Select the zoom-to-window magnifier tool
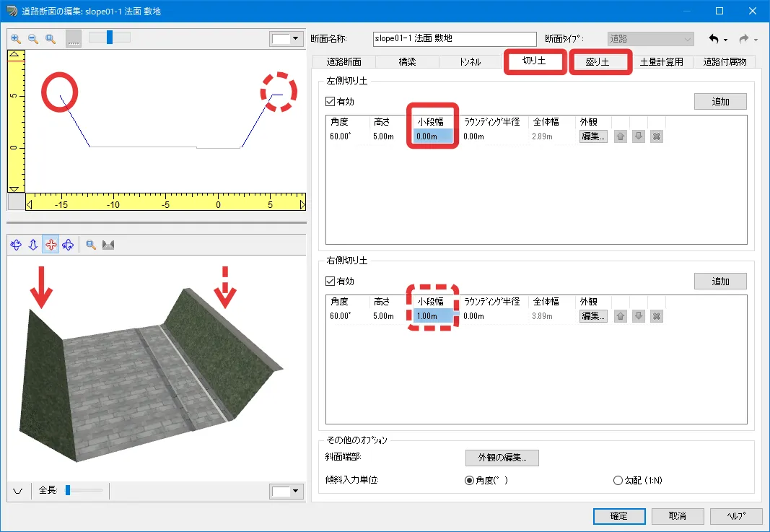770x532 pixels. click(x=51, y=39)
